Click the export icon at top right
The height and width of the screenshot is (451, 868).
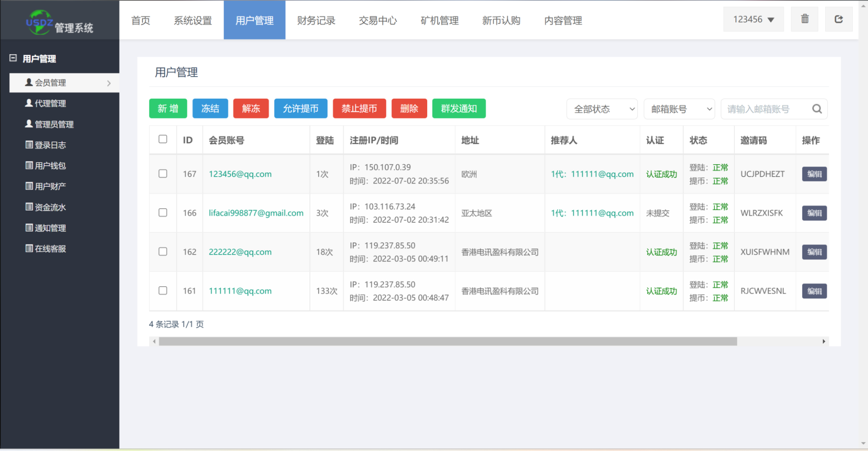point(838,19)
